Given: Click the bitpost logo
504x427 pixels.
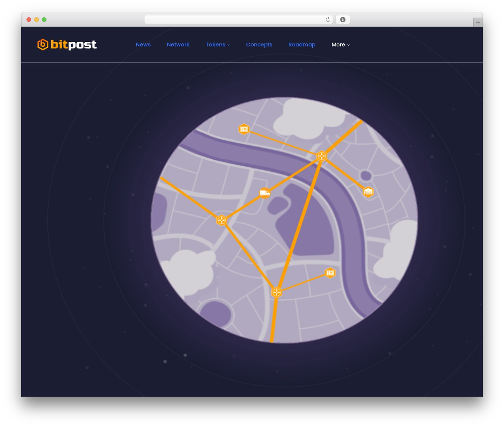Looking at the screenshot, I should point(67,45).
